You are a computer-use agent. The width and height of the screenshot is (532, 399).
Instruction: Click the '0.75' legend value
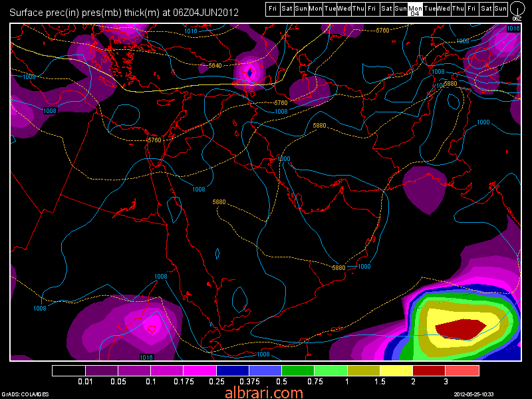315,382
